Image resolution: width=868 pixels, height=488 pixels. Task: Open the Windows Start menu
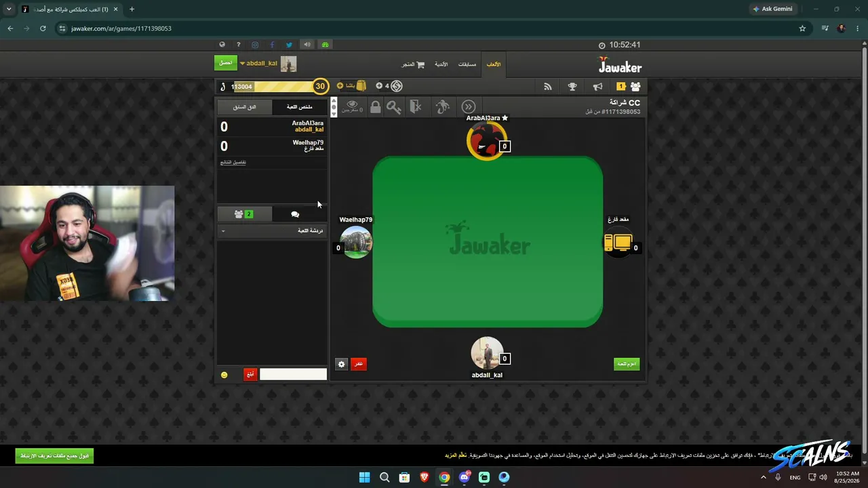(x=364, y=477)
